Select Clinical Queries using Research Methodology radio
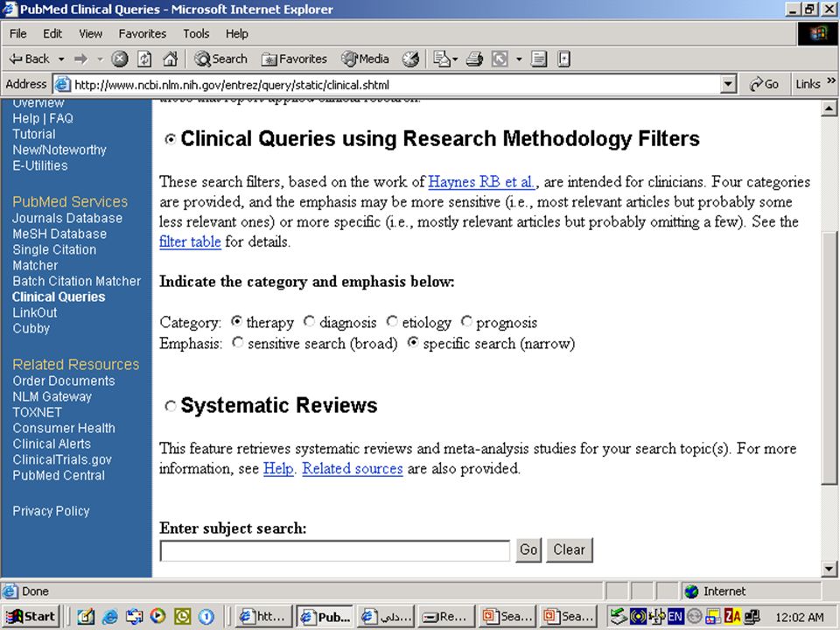 click(171, 139)
